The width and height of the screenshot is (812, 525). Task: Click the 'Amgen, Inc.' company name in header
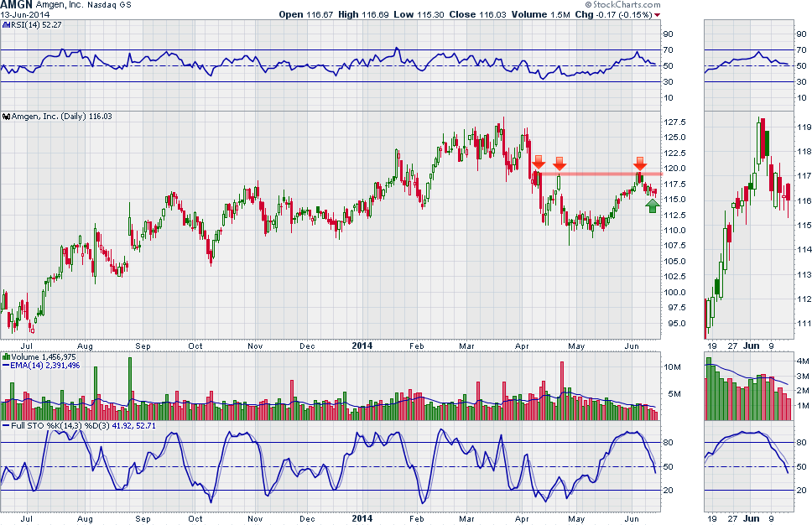[x=59, y=5]
